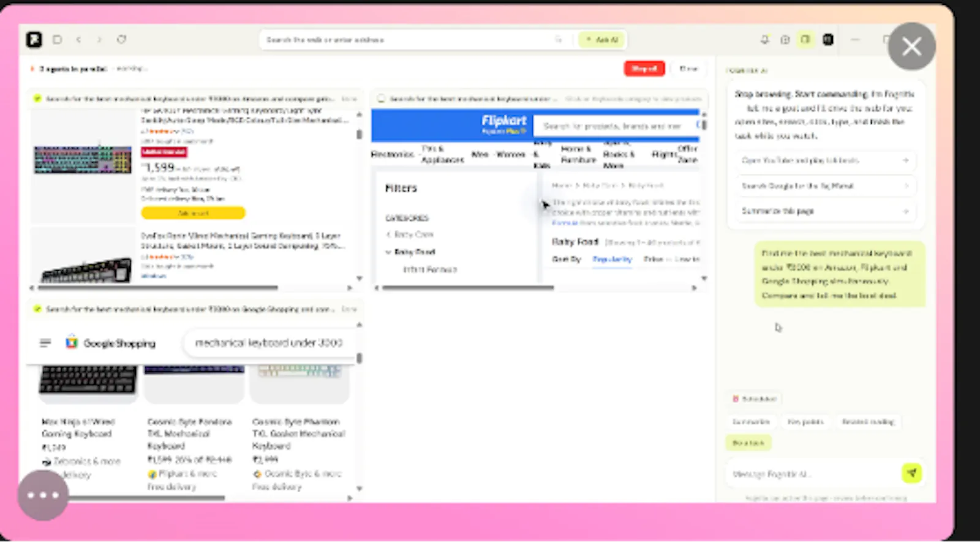Toggle the highlighted sidebar panel icon
This screenshot has width=980, height=543.
tap(805, 40)
